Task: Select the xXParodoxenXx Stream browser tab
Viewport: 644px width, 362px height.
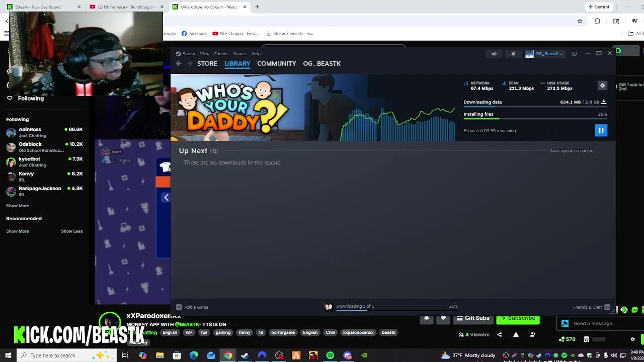Action: pos(209,7)
